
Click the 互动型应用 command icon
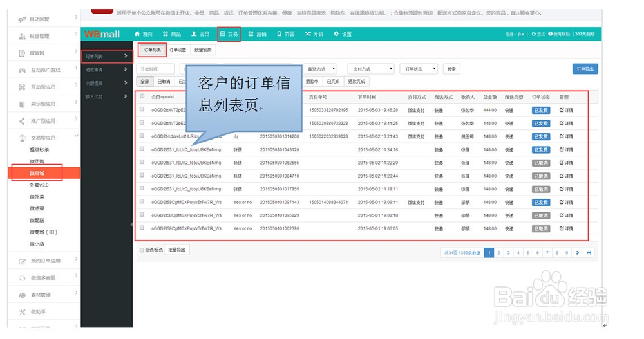22,87
